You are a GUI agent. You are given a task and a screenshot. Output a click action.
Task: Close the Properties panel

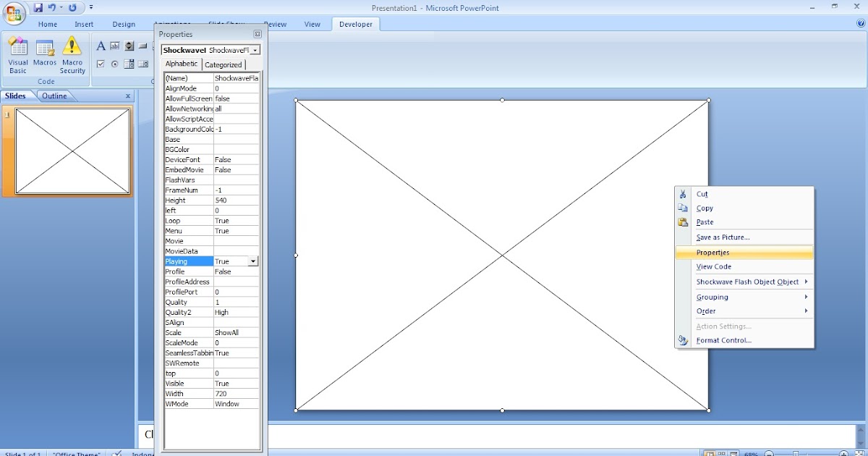pyautogui.click(x=258, y=34)
